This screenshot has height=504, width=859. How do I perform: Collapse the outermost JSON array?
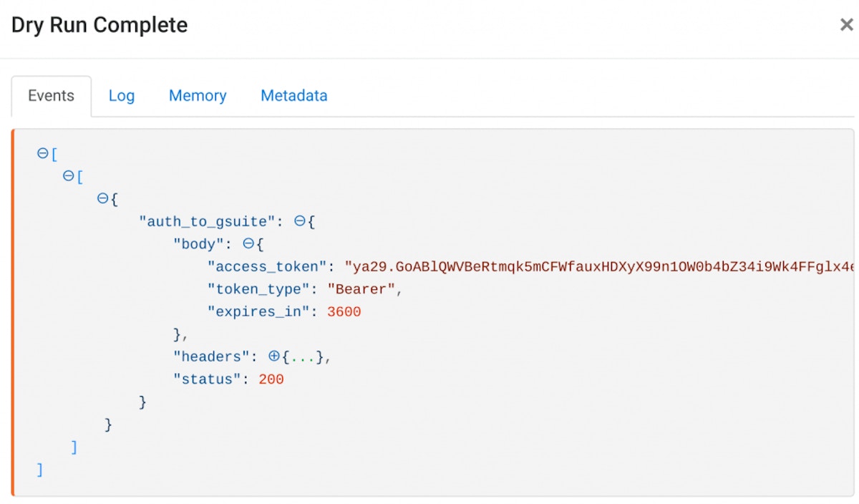coord(42,154)
